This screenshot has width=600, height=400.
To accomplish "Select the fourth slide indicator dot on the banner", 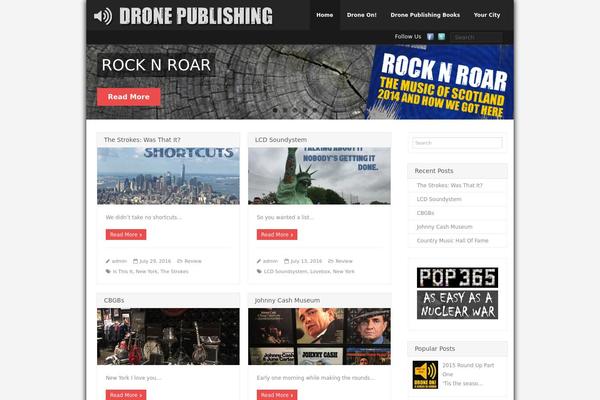I will 305,110.
